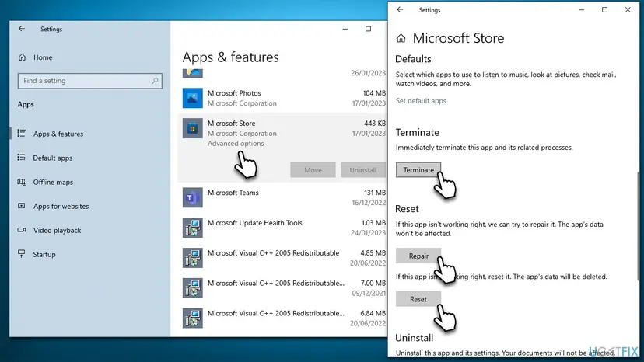Select Microsoft Update Health Tools entry
This screenshot has width=644, height=362.
pos(284,228)
